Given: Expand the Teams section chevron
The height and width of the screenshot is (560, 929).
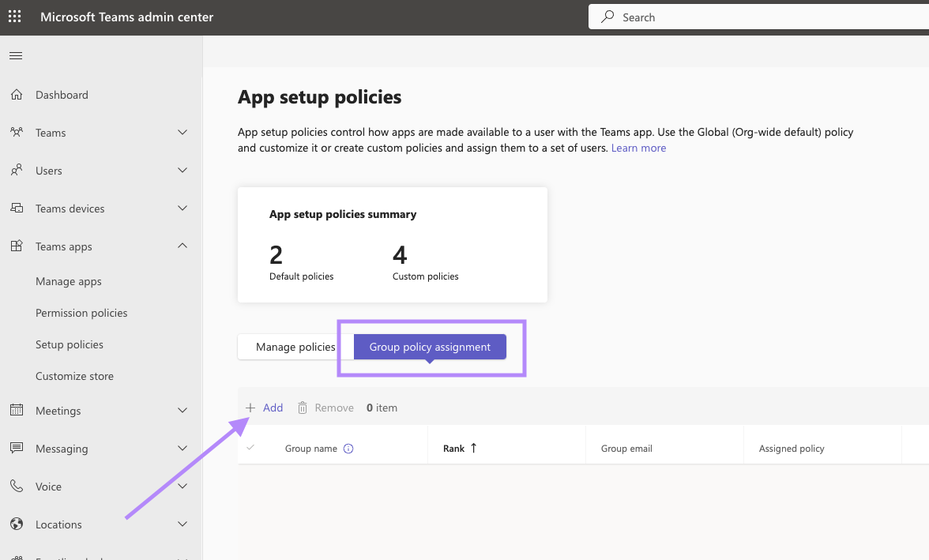Looking at the screenshot, I should click(182, 132).
